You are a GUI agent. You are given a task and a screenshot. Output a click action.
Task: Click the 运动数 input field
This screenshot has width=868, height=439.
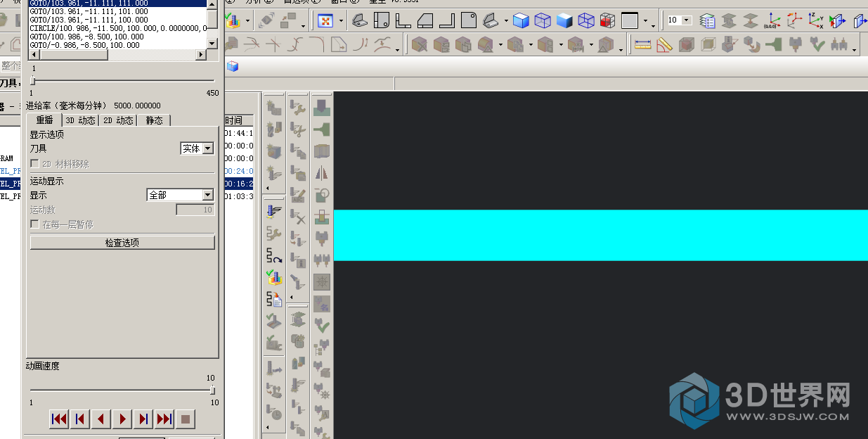click(195, 210)
